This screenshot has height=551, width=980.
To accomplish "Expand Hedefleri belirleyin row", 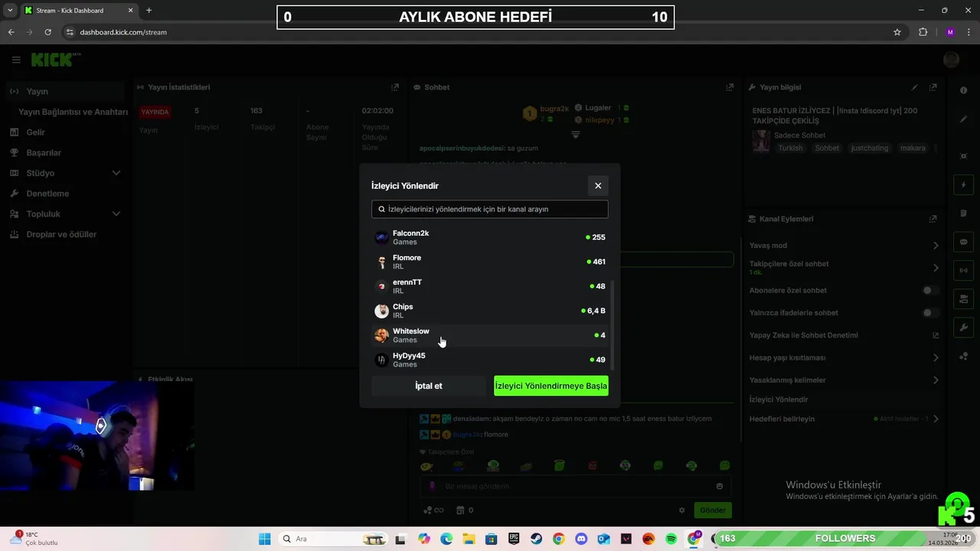I will click(936, 419).
